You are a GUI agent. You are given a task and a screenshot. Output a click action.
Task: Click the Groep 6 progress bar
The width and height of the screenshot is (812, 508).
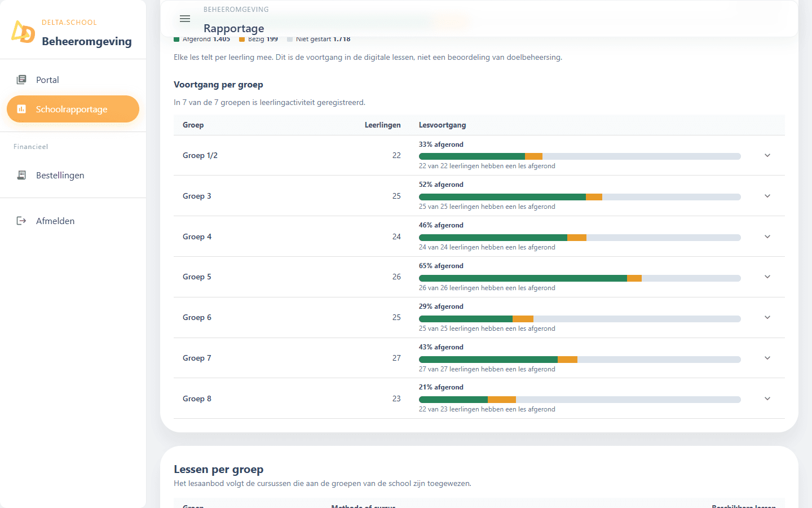580,319
